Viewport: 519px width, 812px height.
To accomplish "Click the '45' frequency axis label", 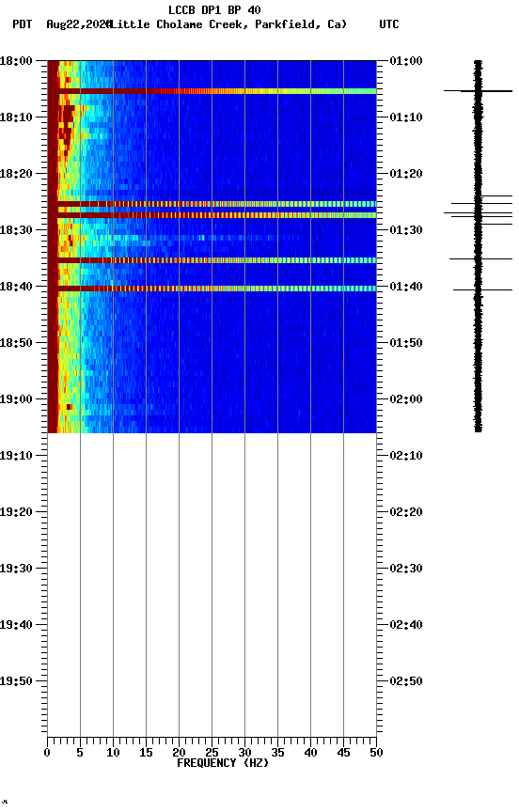I will 343,753.
